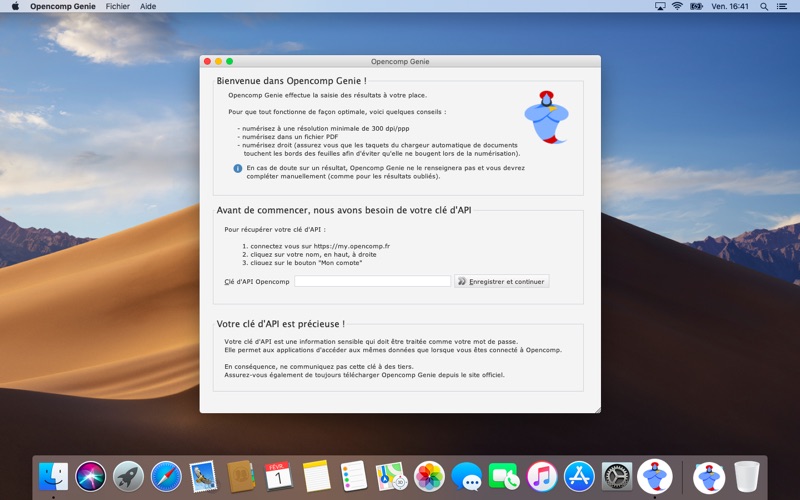This screenshot has height=500, width=800.
Task: Open Notes yellow pad icon in dock
Action: (316, 477)
